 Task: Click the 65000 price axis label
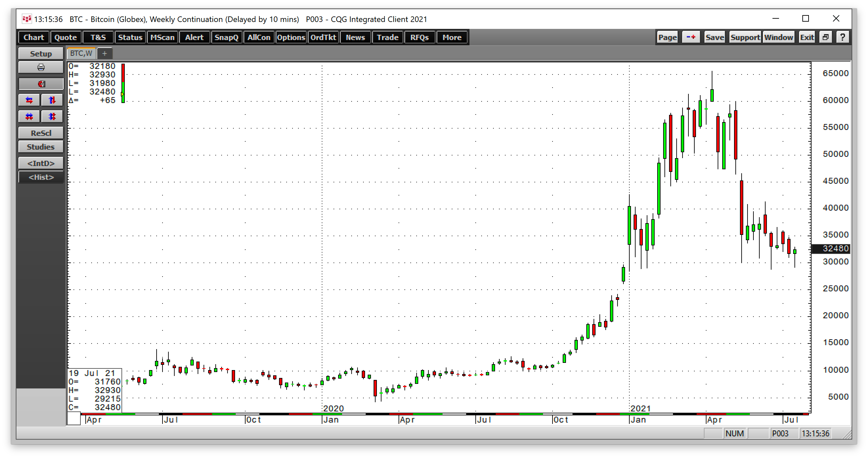[x=835, y=73]
